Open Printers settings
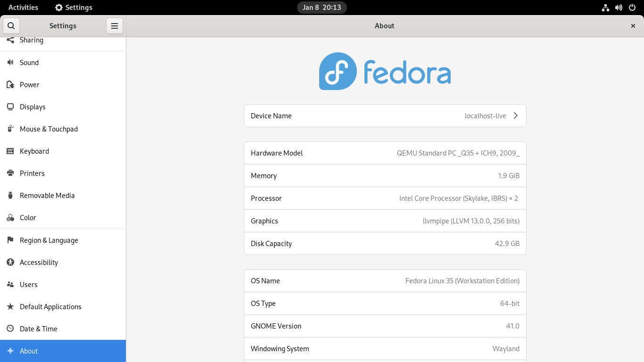The width and height of the screenshot is (644, 362). coord(63,173)
